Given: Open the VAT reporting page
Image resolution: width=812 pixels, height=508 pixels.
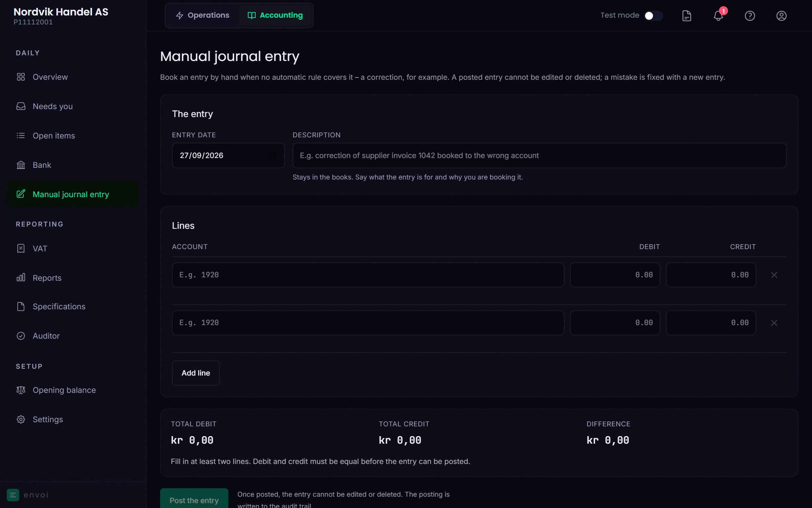Looking at the screenshot, I should click(x=73, y=248).
